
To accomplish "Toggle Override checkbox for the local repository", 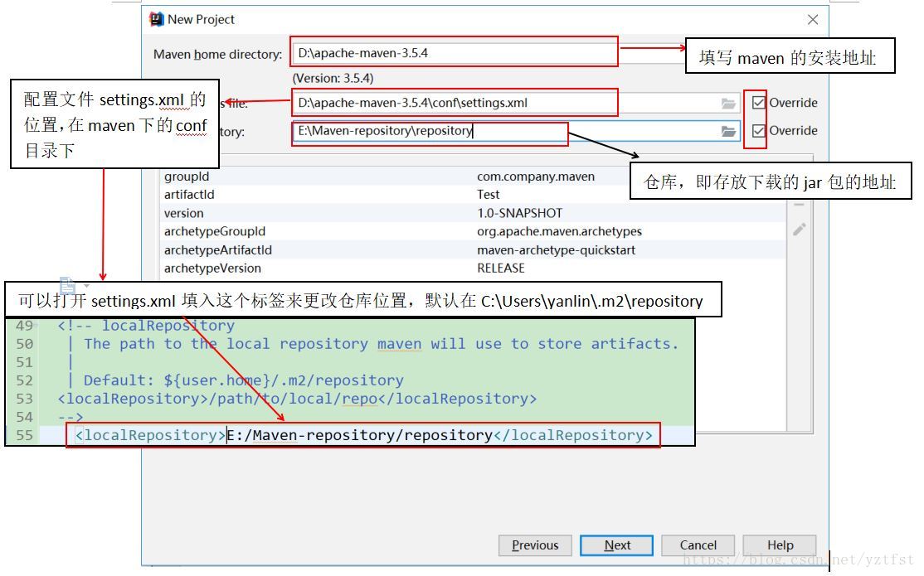I will pos(759,130).
